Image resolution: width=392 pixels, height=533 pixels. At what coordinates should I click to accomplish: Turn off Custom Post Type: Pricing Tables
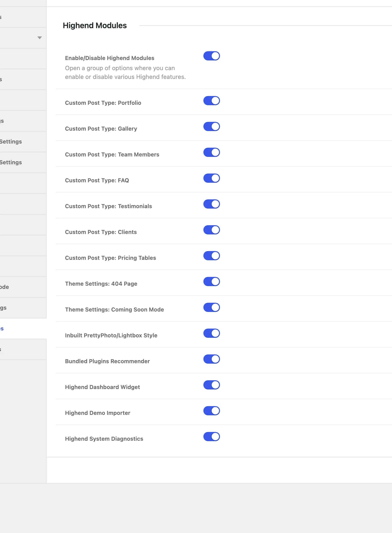[x=211, y=256]
